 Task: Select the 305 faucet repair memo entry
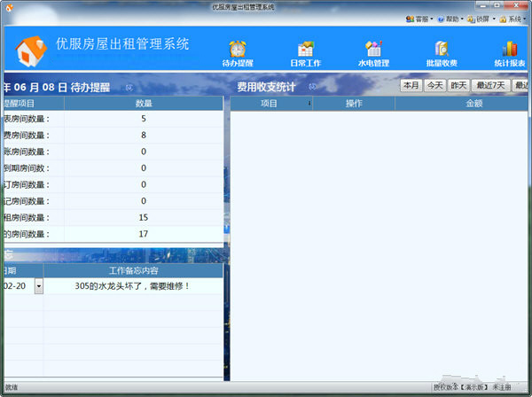click(x=133, y=286)
